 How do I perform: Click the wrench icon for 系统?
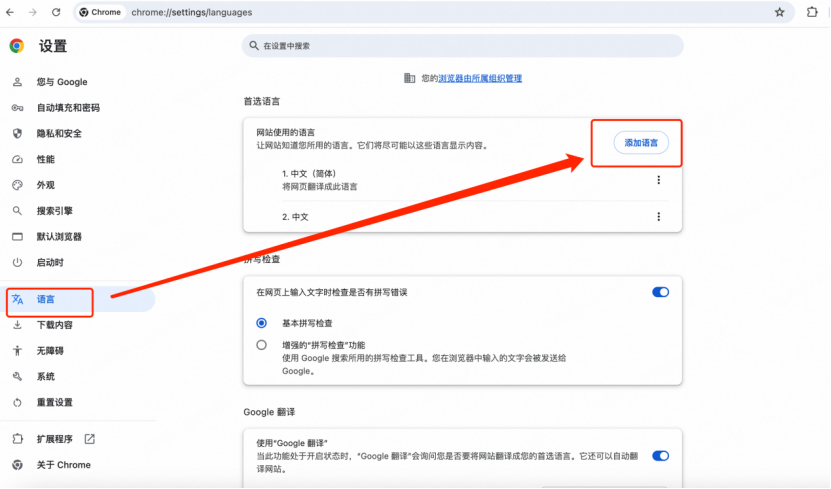[17, 376]
